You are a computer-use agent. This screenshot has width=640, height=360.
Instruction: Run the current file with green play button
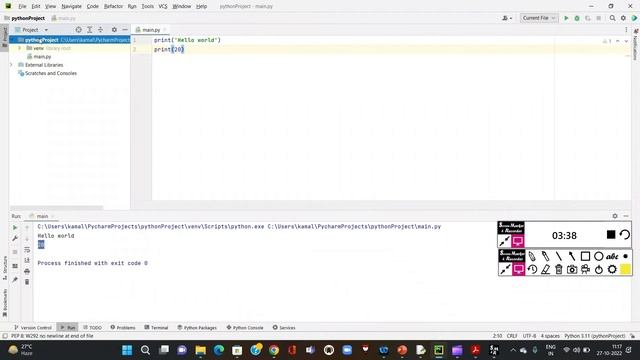pos(566,18)
